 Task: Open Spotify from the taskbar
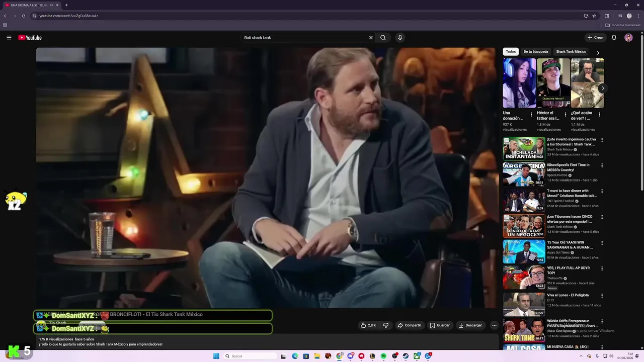coord(383,356)
